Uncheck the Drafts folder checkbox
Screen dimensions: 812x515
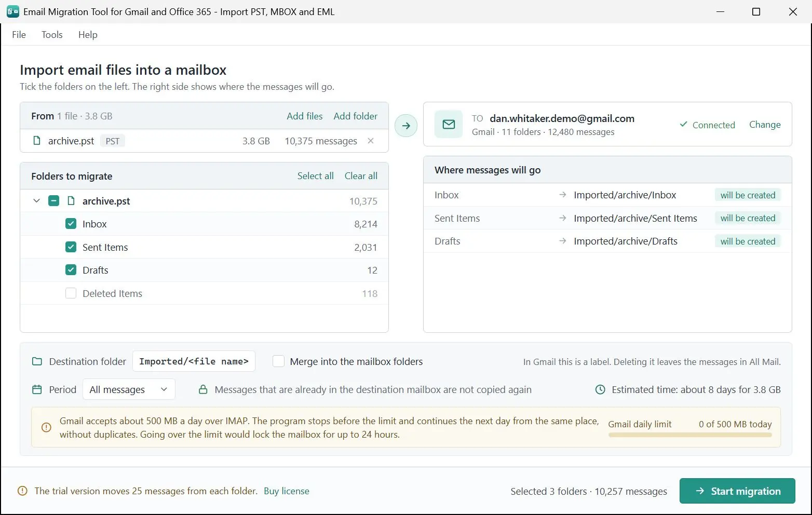[x=71, y=270]
